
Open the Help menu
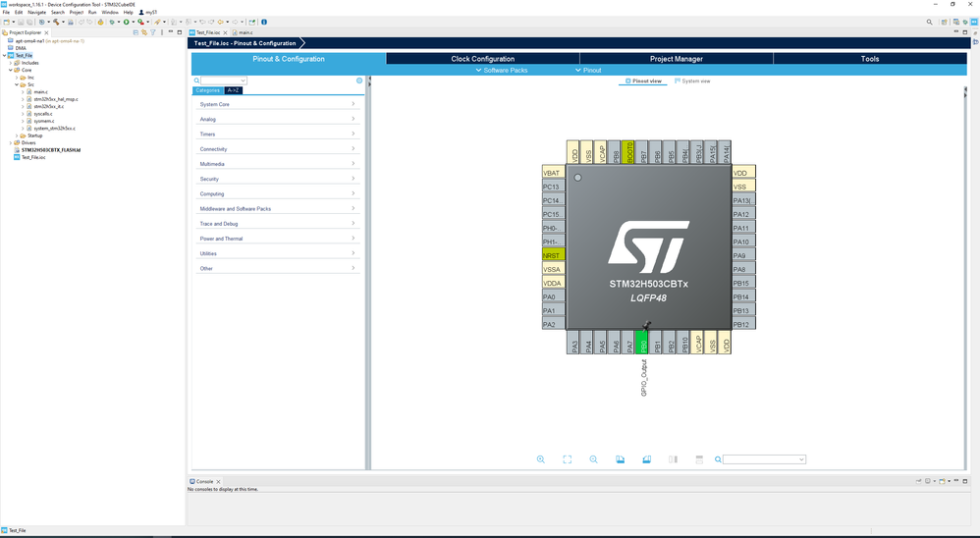[x=128, y=12]
